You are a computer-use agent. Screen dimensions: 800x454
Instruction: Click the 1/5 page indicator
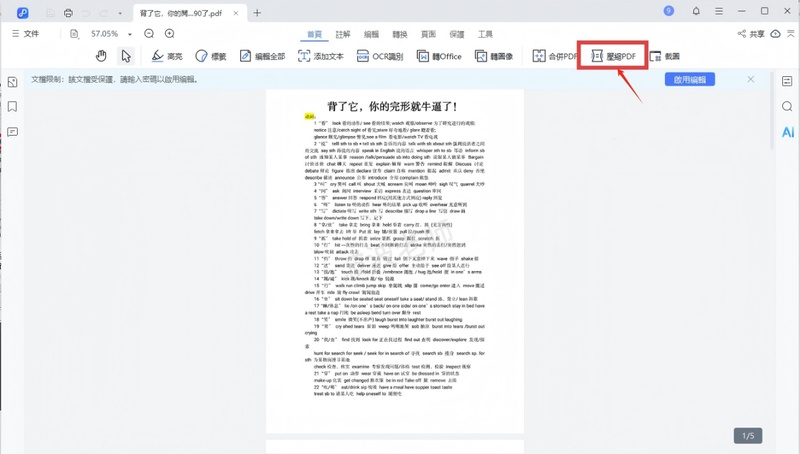(748, 436)
